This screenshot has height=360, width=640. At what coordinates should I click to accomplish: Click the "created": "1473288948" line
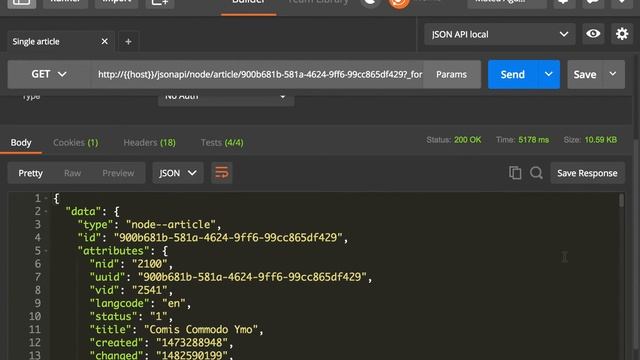tap(162, 342)
